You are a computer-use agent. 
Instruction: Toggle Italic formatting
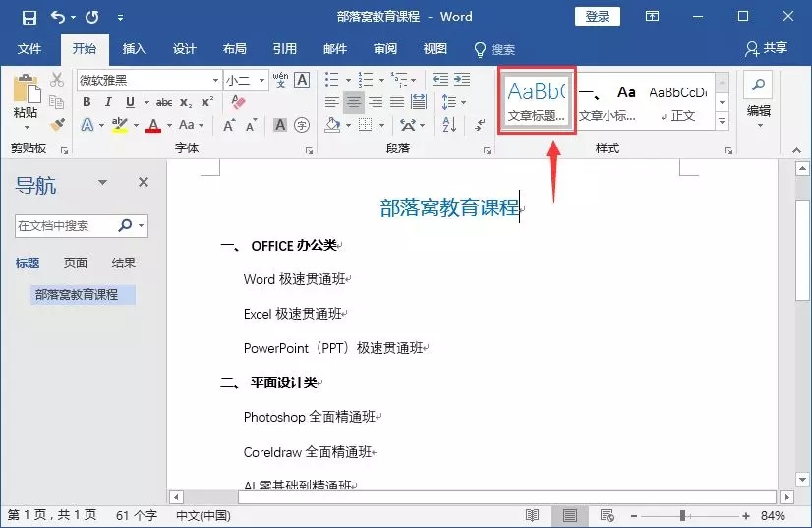click(108, 102)
